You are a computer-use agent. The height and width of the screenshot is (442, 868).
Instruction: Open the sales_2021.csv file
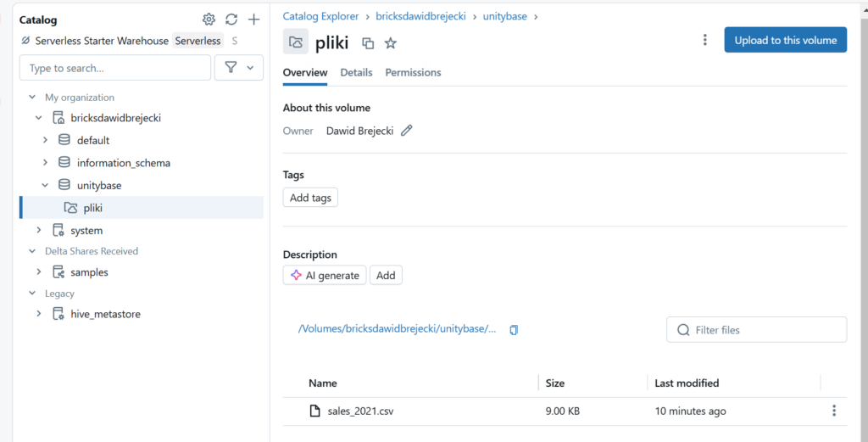click(x=361, y=411)
